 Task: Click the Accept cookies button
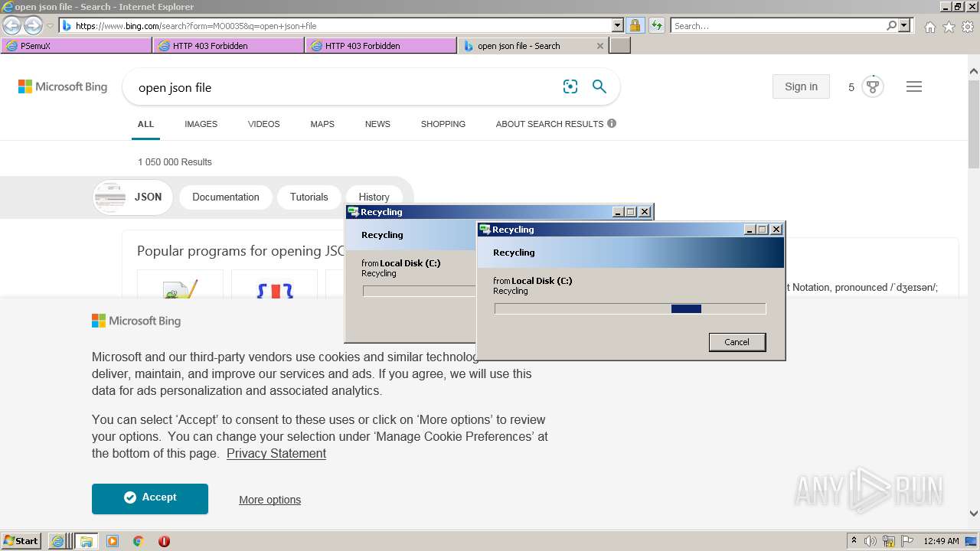pyautogui.click(x=150, y=498)
